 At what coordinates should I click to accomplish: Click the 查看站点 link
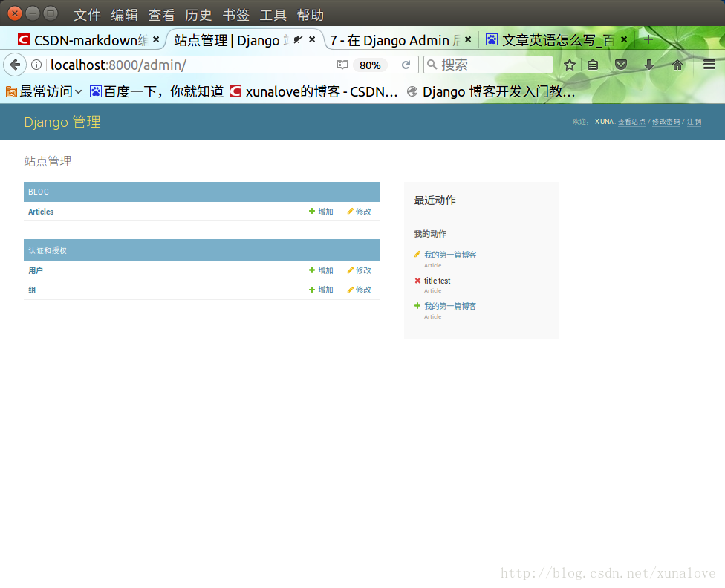(631, 122)
